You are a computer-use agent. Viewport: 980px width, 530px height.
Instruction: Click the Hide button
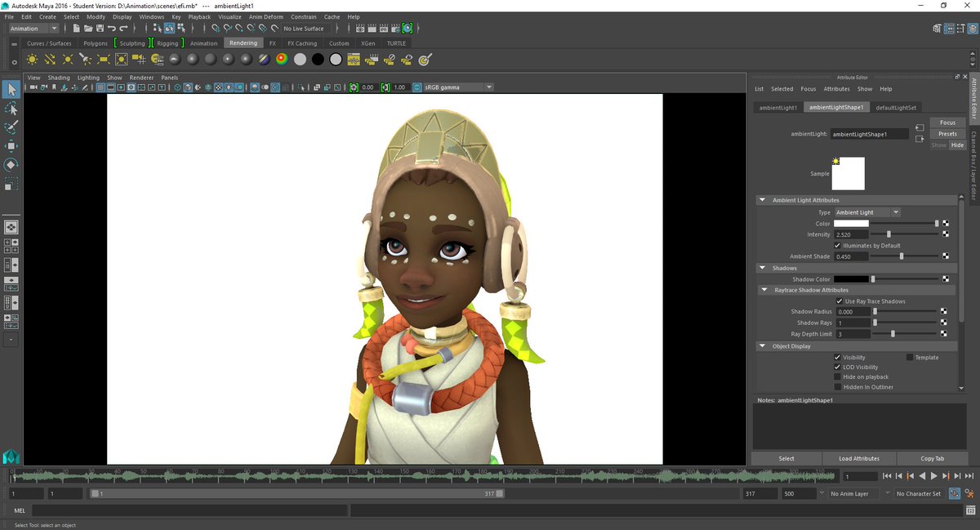957,145
